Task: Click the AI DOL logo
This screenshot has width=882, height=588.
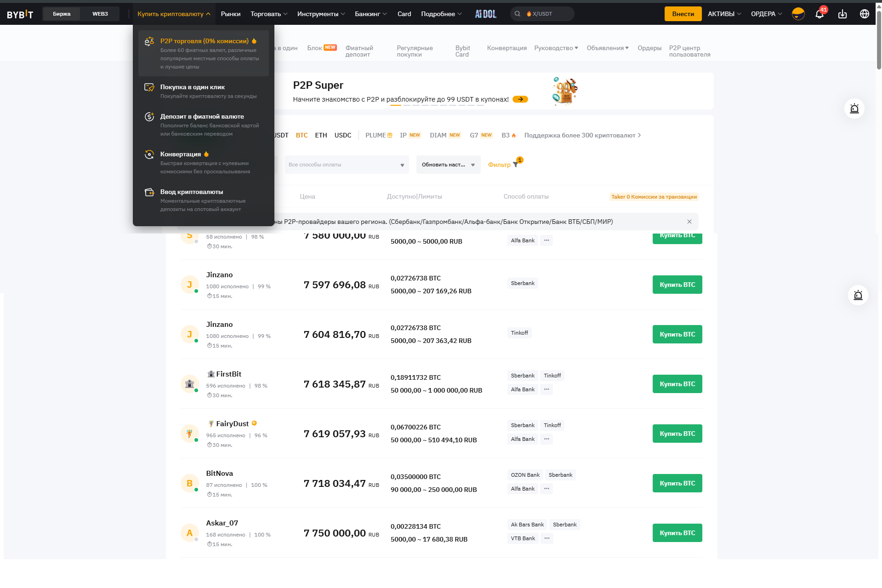Action: (485, 14)
